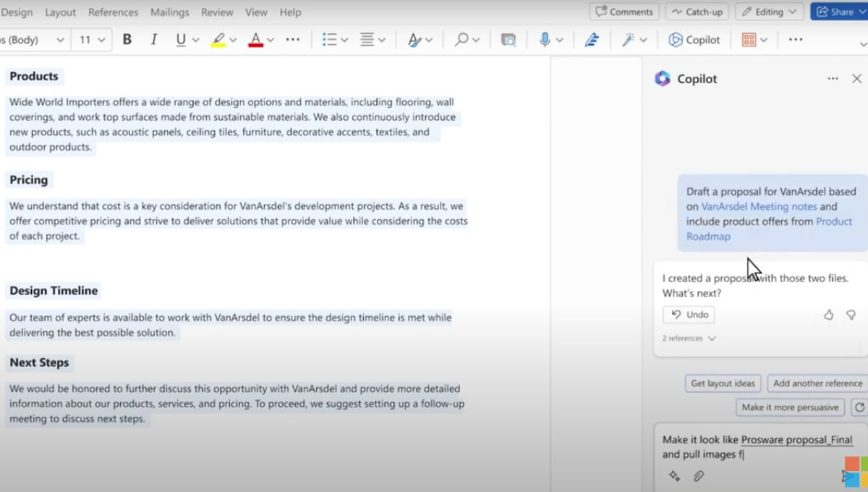Click the paperclip attach icon
Image resolution: width=868 pixels, height=492 pixels.
[698, 476]
